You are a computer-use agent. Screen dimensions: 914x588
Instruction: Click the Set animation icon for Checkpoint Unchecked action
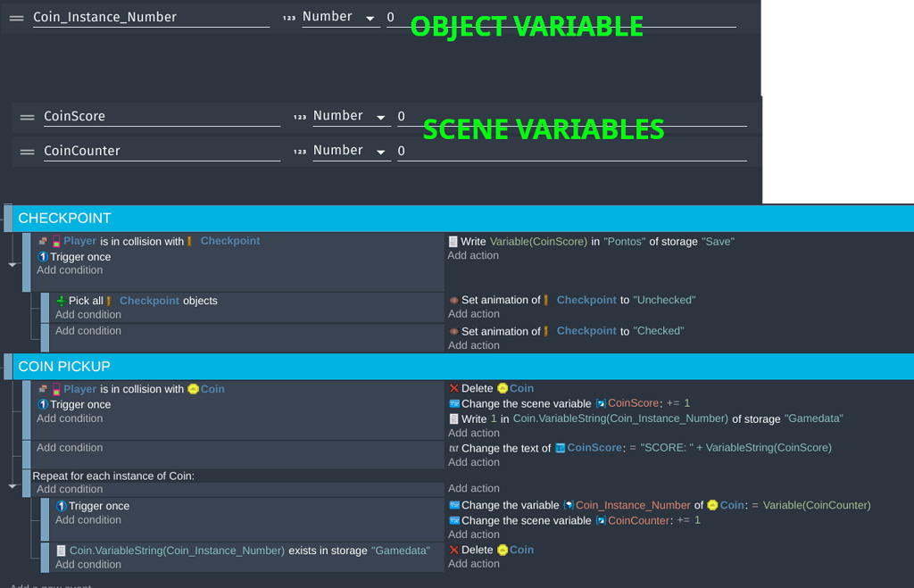tap(453, 300)
